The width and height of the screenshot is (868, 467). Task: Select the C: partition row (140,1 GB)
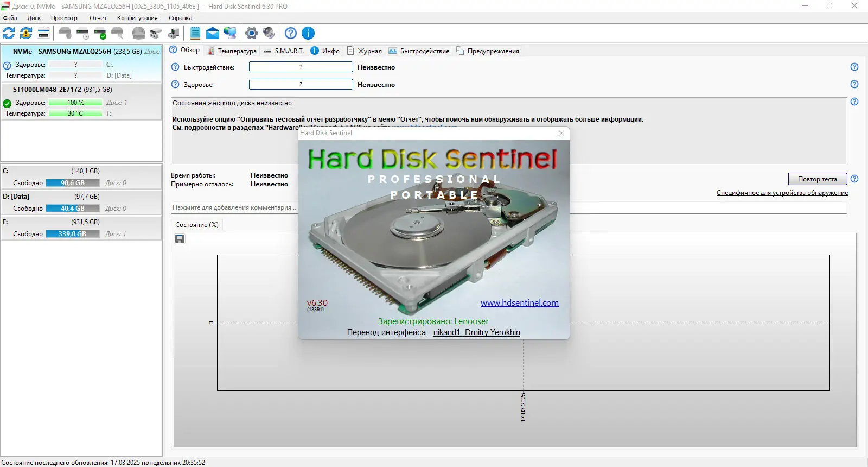click(x=81, y=177)
